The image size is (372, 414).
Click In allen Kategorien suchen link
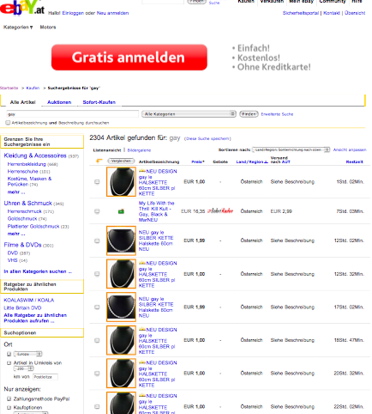(x=37, y=271)
